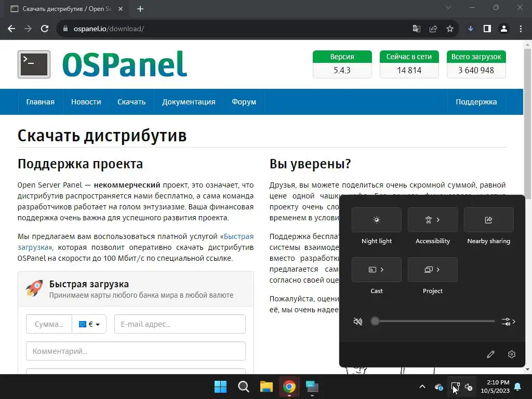Open the euro currency dropdown
The width and height of the screenshot is (532, 399).
coord(89,324)
